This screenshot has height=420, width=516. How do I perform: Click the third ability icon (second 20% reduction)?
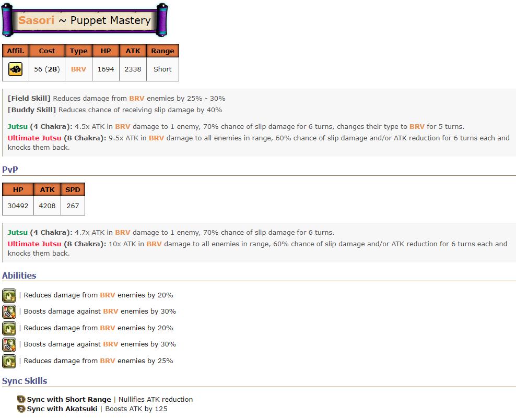[x=9, y=328]
